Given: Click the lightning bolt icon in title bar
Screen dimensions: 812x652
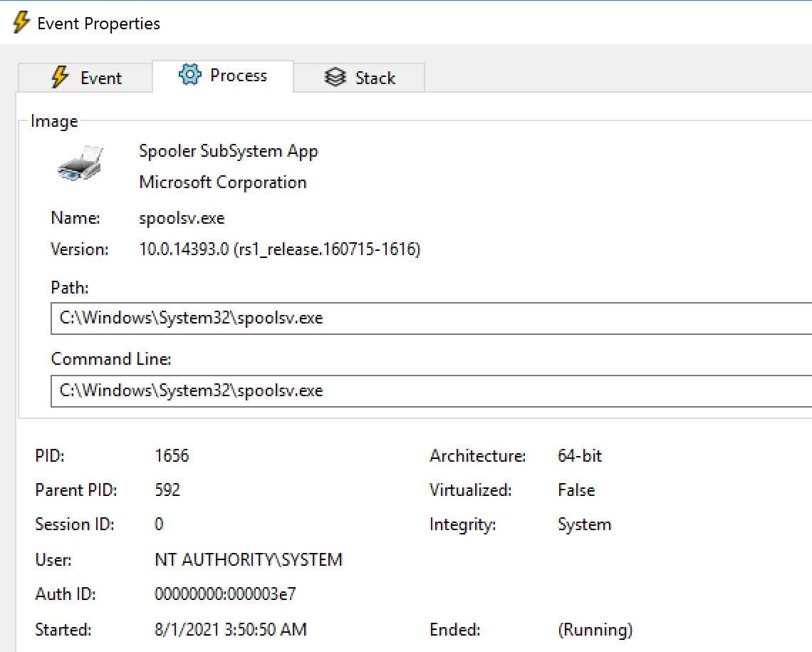Looking at the screenshot, I should pyautogui.click(x=21, y=23).
